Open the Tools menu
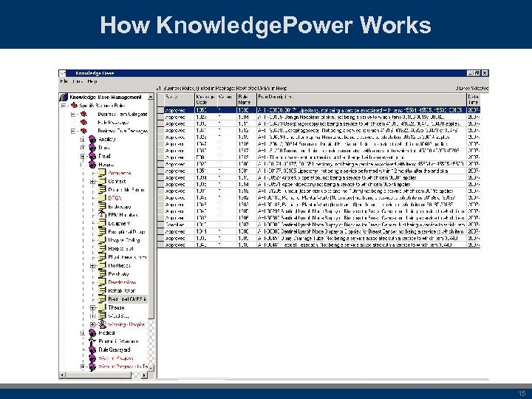This screenshot has width=532, height=399. click(78, 81)
